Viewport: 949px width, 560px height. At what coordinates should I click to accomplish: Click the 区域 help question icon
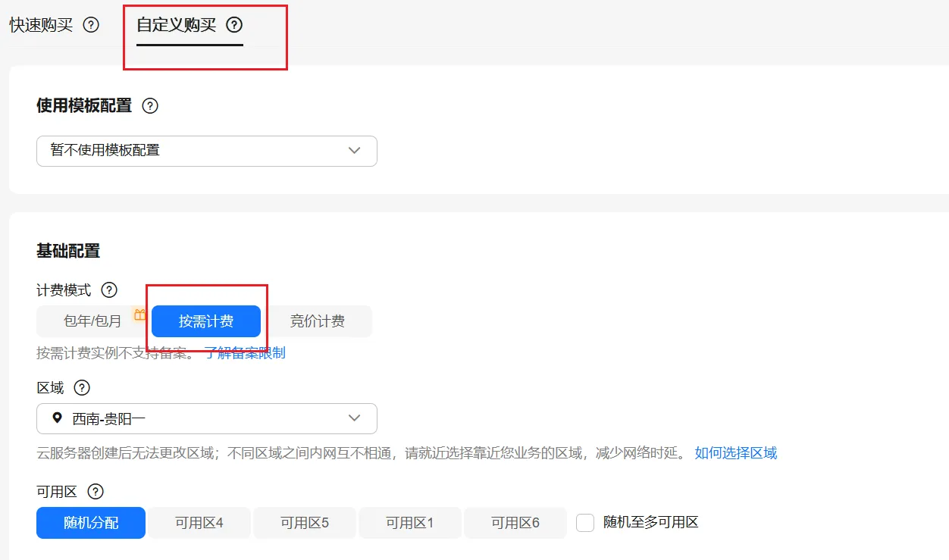click(82, 388)
